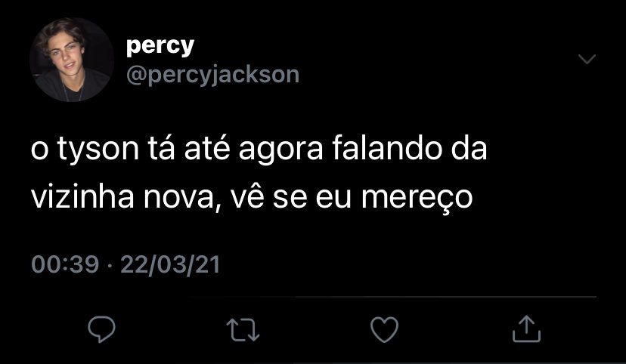This screenshot has width=626, height=364.
Task: Open the share options icon
Action: click(x=526, y=329)
